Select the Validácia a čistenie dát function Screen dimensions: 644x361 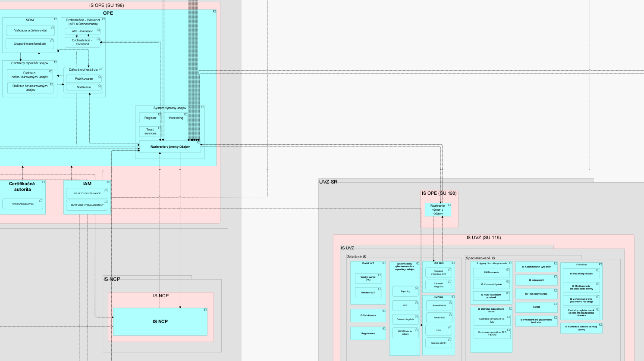[30, 31]
